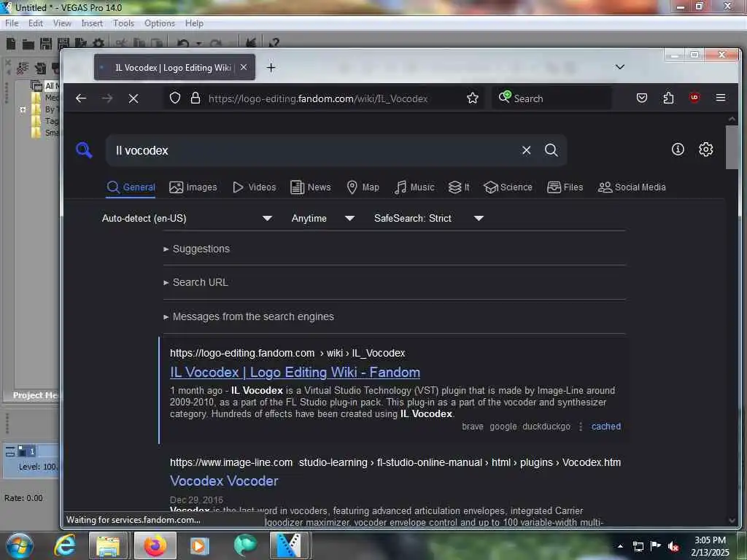Switch to the It search tab
Image resolution: width=747 pixels, height=560 pixels.
coord(460,187)
